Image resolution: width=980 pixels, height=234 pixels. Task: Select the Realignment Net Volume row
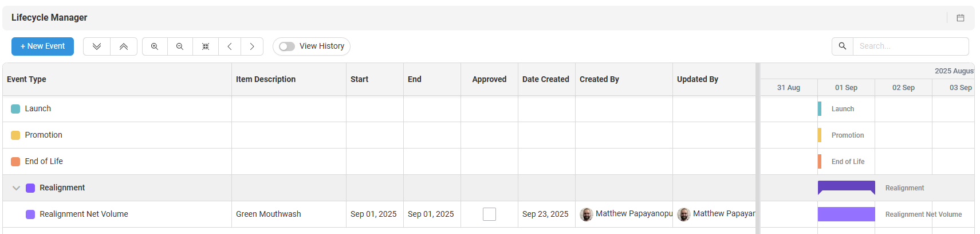pos(84,214)
